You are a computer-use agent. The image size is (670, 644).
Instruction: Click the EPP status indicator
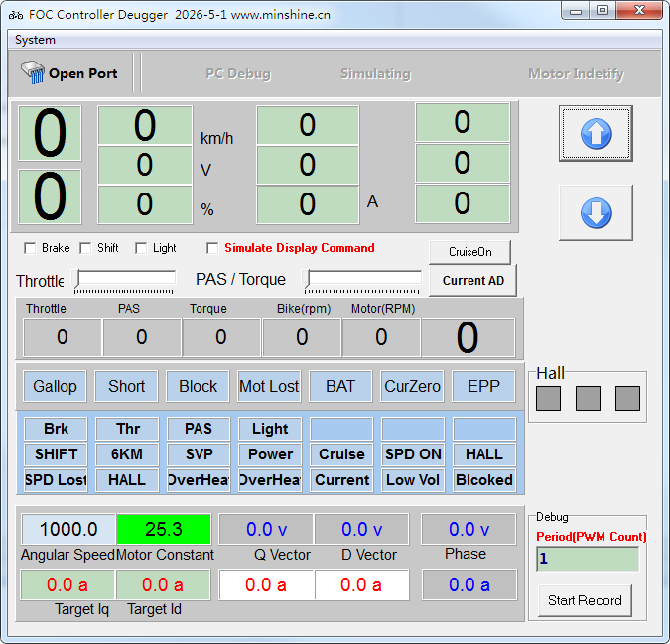(x=483, y=386)
